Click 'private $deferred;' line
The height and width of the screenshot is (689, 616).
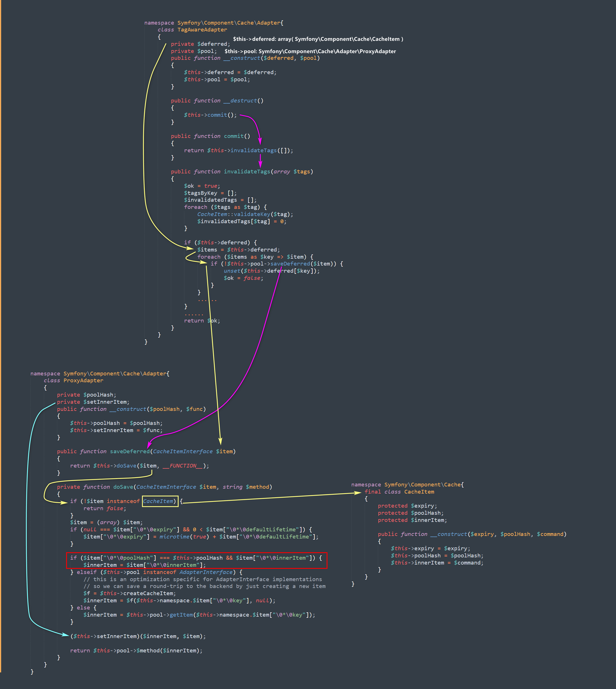(x=200, y=44)
